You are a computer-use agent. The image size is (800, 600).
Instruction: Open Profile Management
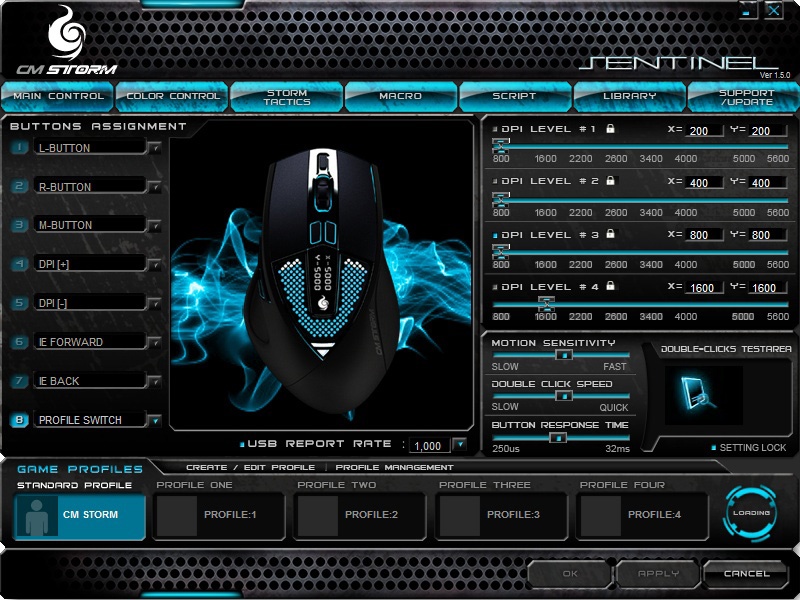coord(394,467)
